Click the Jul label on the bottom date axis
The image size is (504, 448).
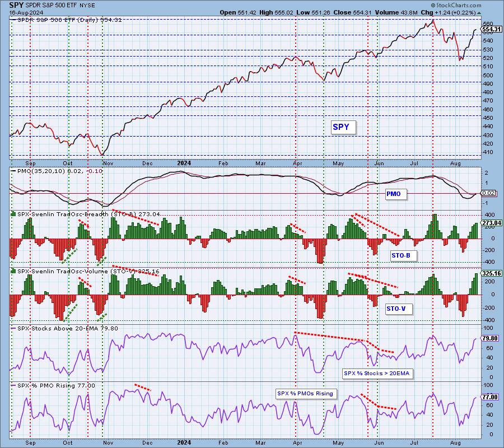pyautogui.click(x=414, y=442)
